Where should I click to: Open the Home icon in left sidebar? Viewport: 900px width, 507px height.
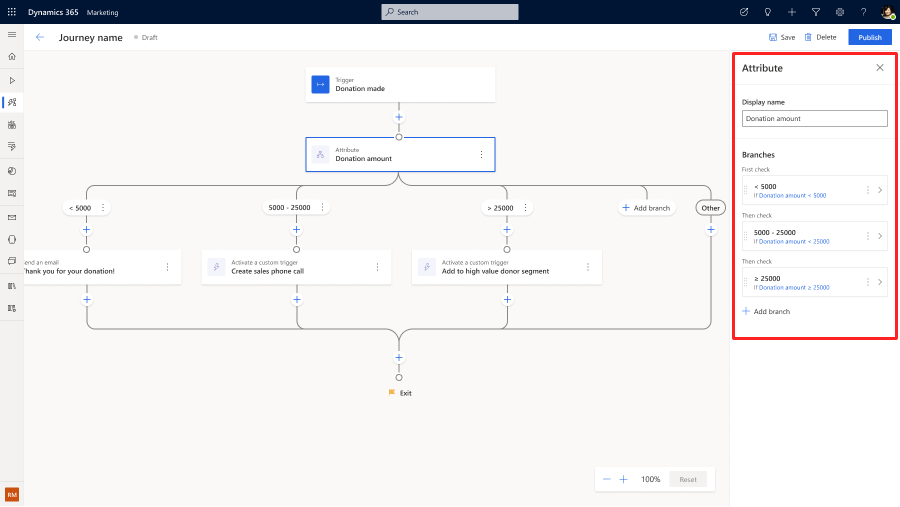click(x=12, y=57)
